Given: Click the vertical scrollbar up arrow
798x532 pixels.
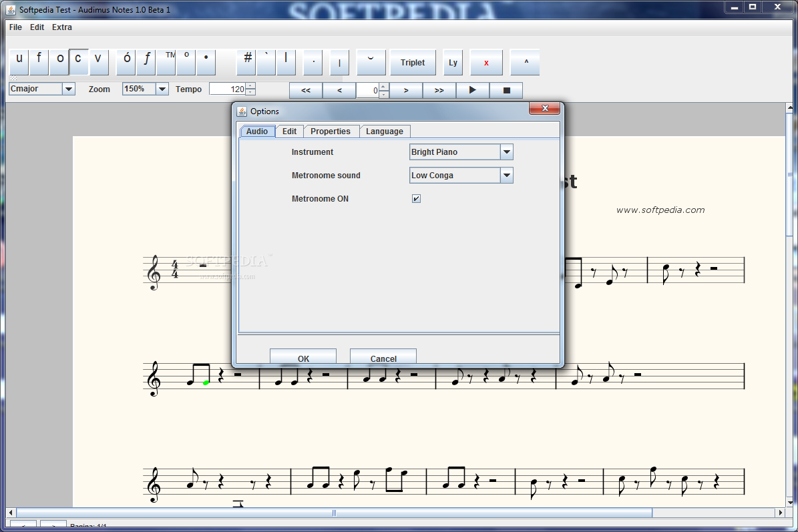Looking at the screenshot, I should (x=790, y=108).
